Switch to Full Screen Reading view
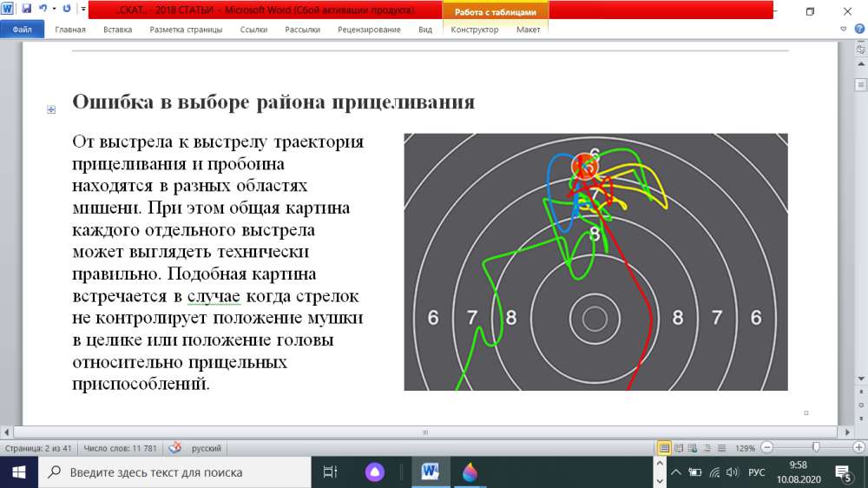Screen dimensions: 868x488 pyautogui.click(x=679, y=448)
